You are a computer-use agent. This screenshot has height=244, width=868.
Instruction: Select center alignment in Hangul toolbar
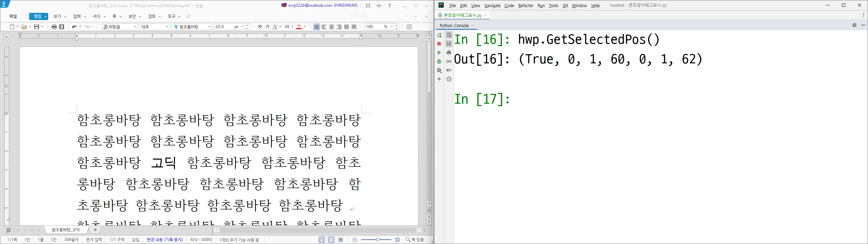pyautogui.click(x=332, y=27)
